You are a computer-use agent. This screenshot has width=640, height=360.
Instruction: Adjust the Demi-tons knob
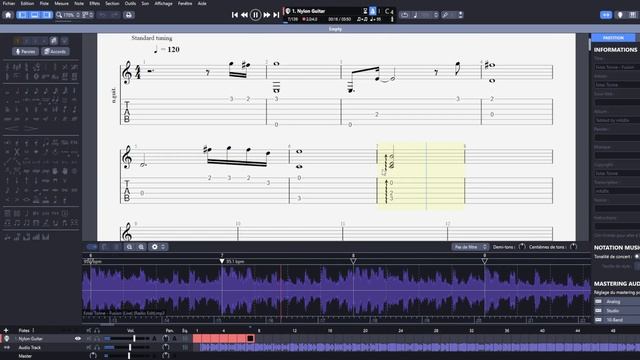click(x=522, y=247)
